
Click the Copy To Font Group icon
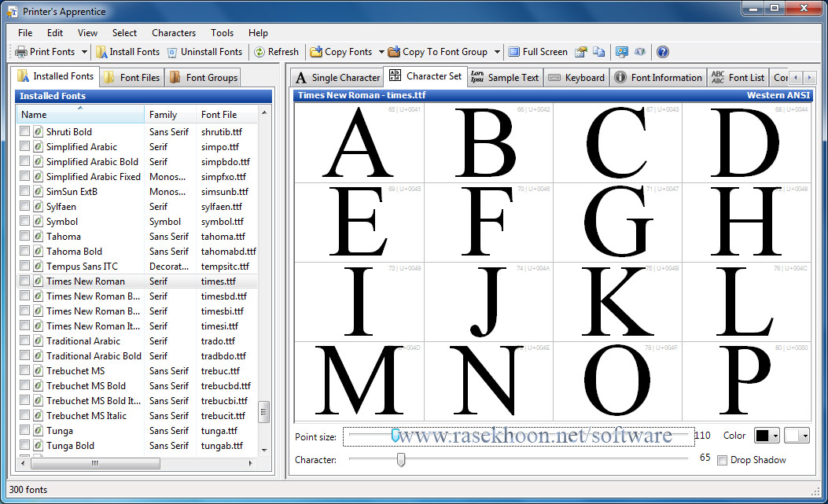[394, 52]
